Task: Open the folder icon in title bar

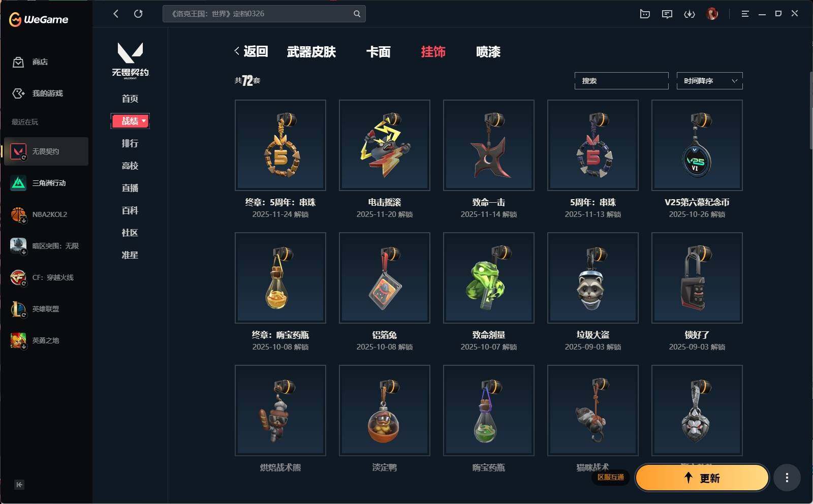Action: click(645, 14)
